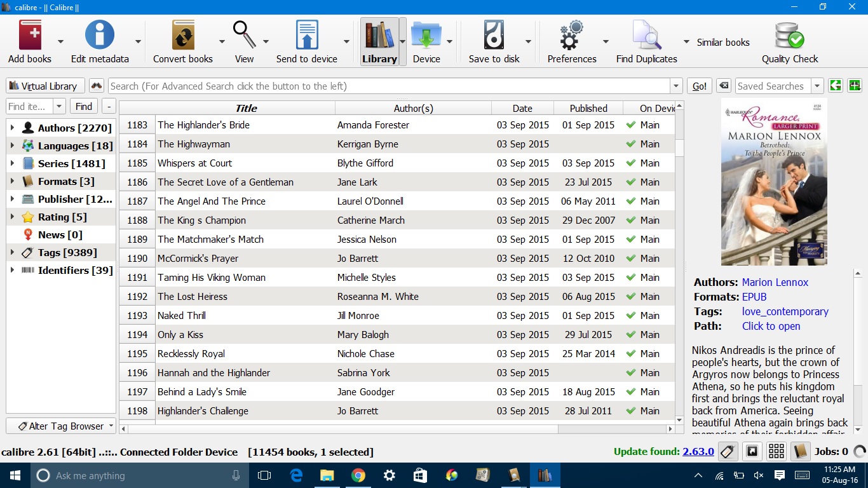Image resolution: width=868 pixels, height=488 pixels.
Task: Click the jobs spinner in status bar
Action: click(860, 452)
